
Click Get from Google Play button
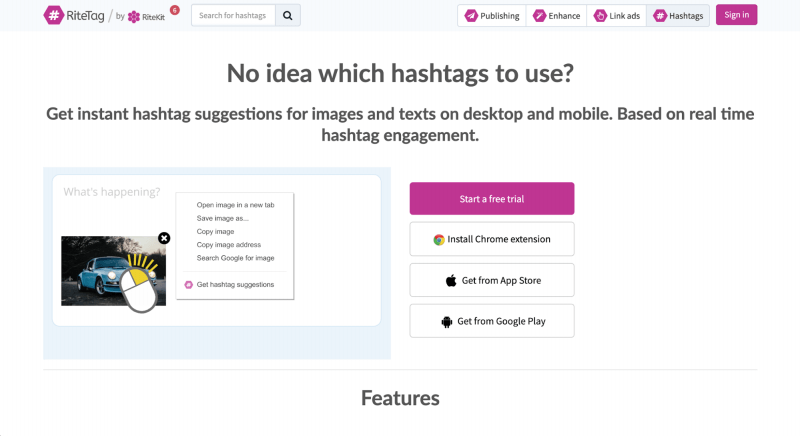(x=492, y=321)
